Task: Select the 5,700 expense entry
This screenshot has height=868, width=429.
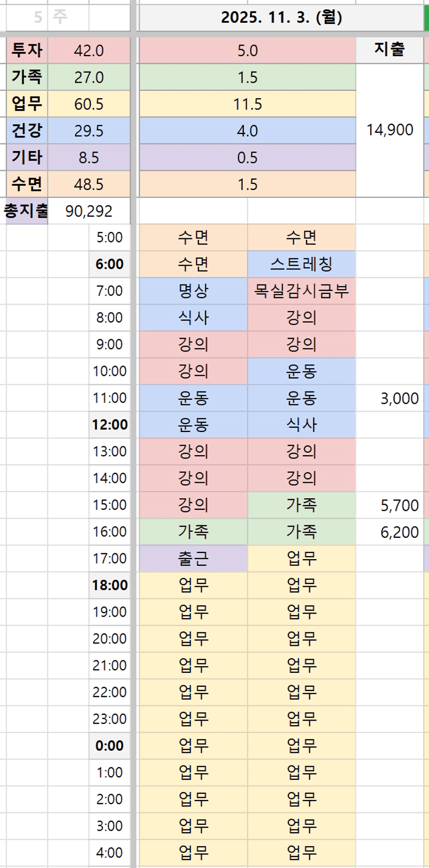Action: tap(399, 505)
